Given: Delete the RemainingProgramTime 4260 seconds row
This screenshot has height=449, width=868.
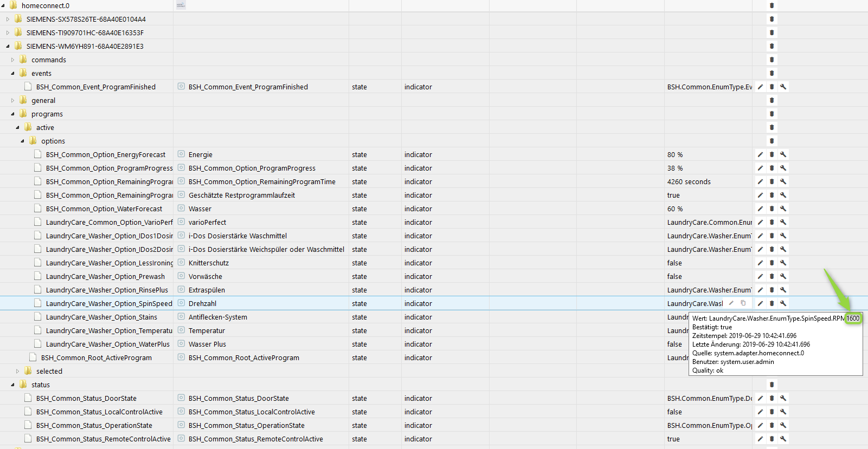Looking at the screenshot, I should point(772,181).
